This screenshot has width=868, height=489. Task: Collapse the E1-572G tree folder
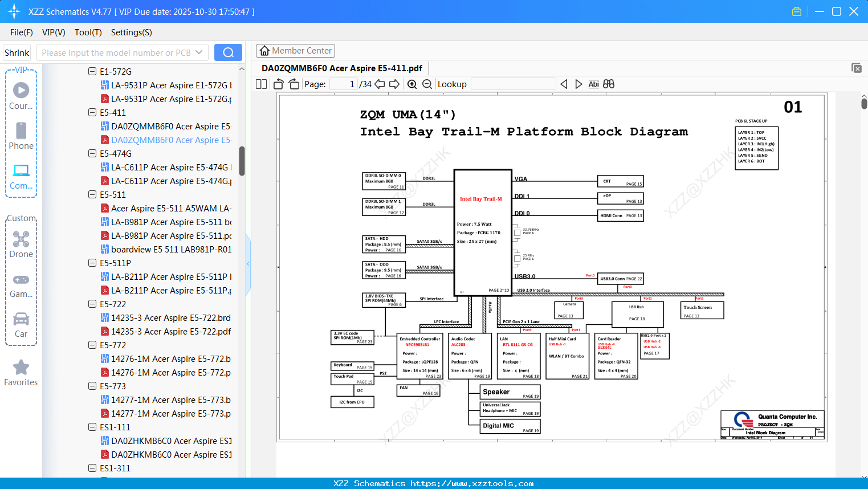(92, 71)
